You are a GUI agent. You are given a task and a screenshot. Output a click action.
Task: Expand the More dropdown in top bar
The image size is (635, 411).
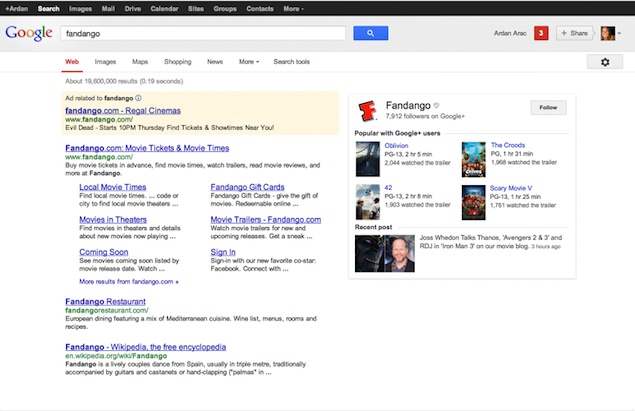(x=293, y=8)
